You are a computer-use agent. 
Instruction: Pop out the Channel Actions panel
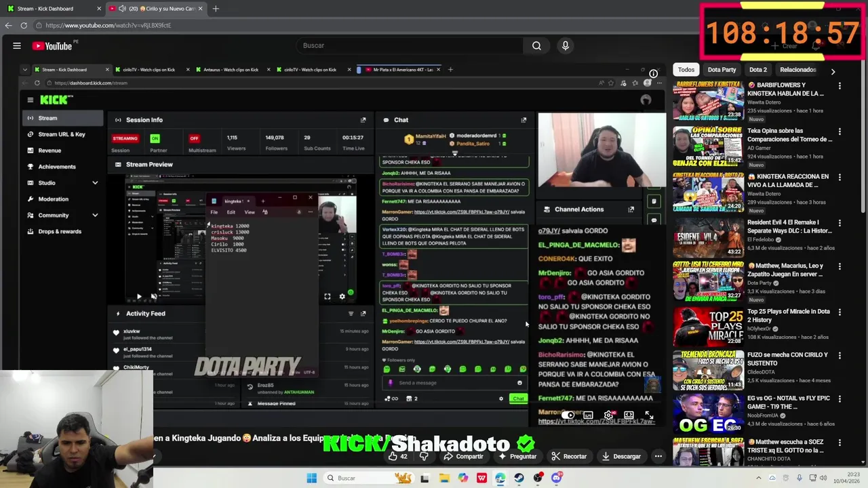coord(631,209)
